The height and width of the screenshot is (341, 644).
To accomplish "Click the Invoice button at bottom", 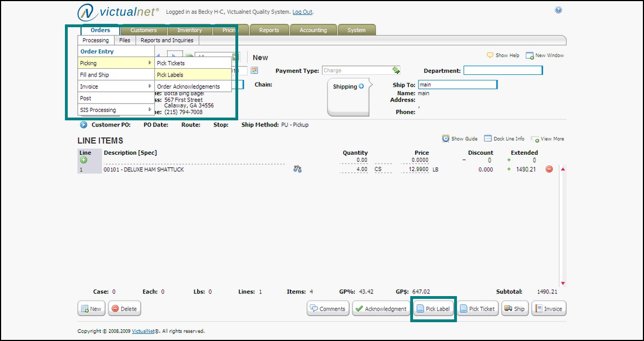I will click(549, 309).
